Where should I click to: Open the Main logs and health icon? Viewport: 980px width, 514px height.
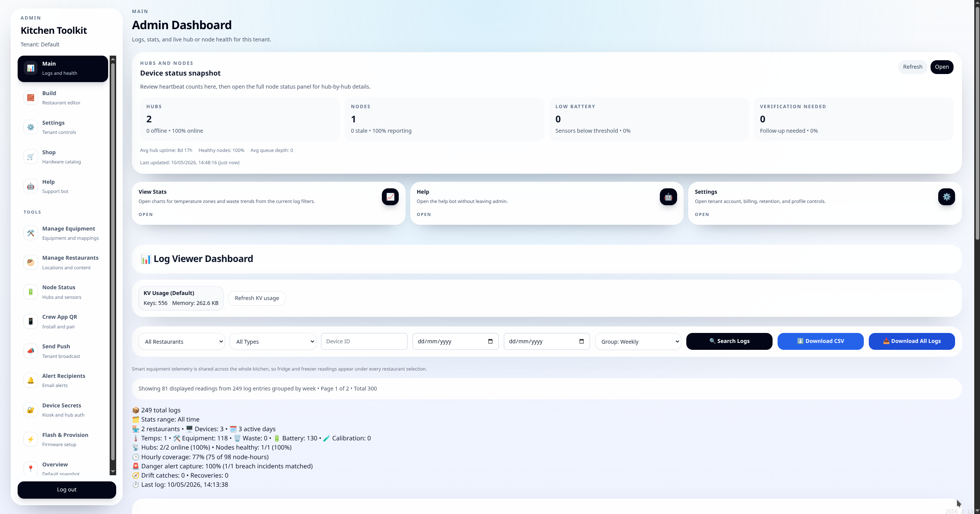31,68
